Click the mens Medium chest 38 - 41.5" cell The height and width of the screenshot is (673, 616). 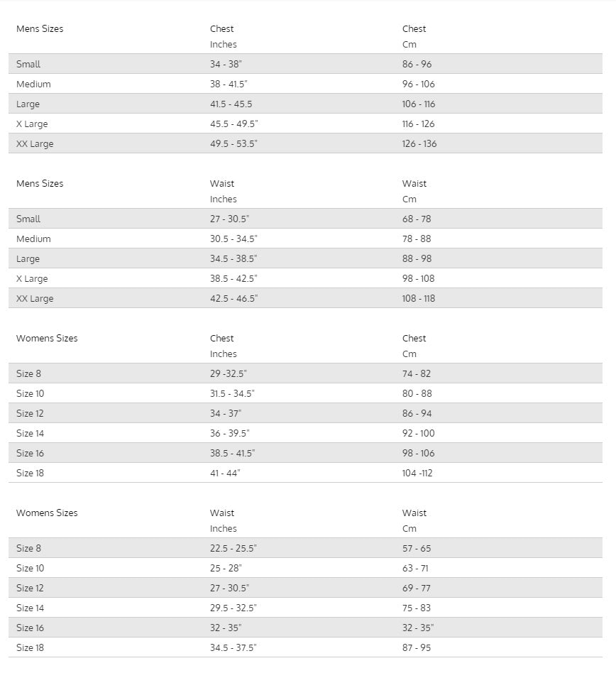(229, 84)
